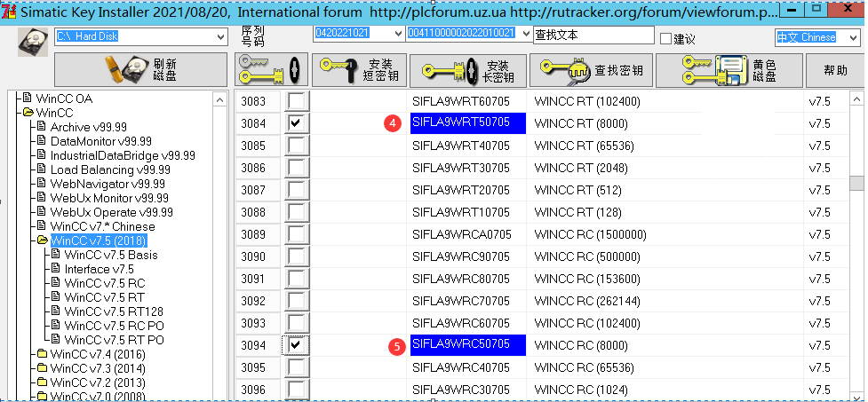868x402 pixels.
Task: Select Load Balancing v99.99 tree item
Action: pos(110,169)
